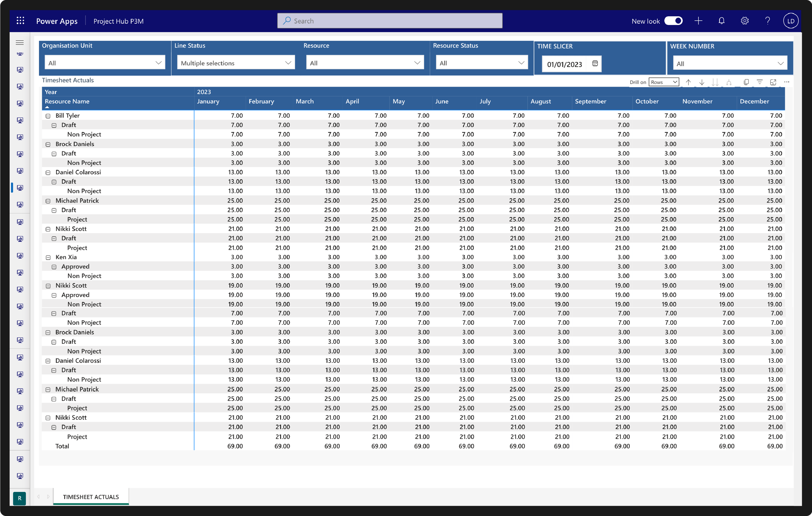Viewport: 812px width, 516px height.
Task: Toggle off the New look switch
Action: click(673, 21)
